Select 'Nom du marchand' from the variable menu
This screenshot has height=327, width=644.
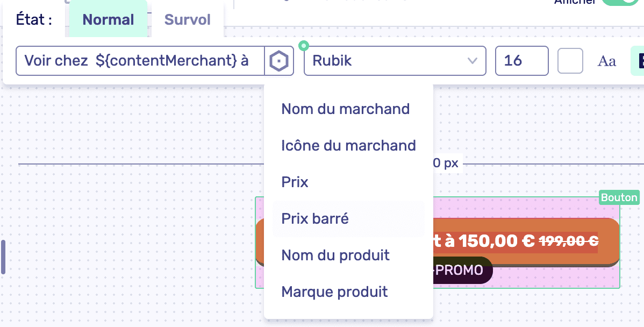click(346, 109)
